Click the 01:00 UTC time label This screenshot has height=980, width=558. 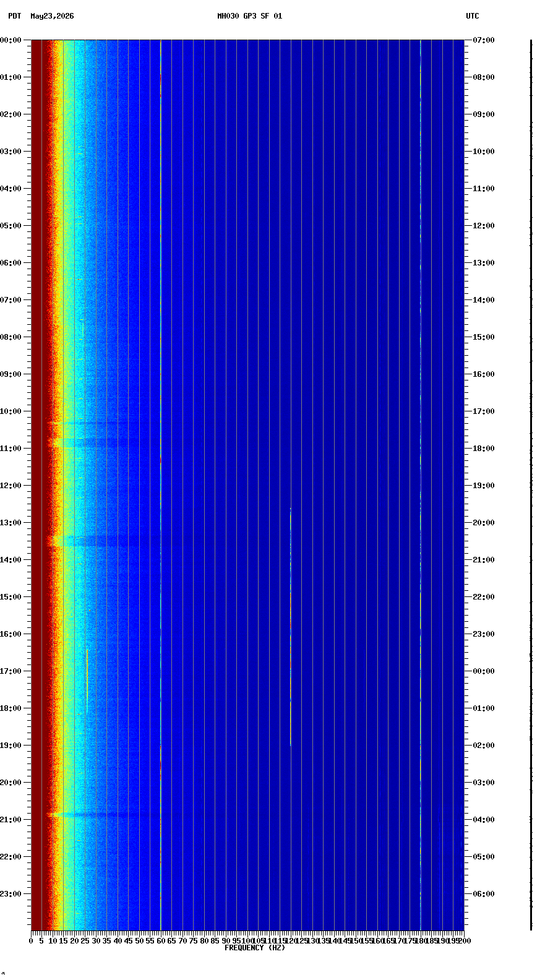coord(484,708)
